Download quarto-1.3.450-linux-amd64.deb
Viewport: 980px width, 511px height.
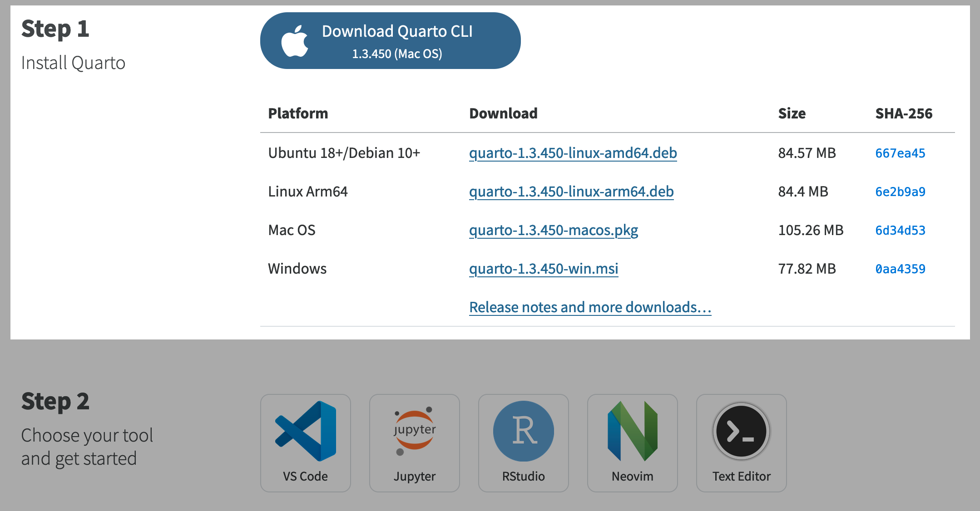point(573,153)
